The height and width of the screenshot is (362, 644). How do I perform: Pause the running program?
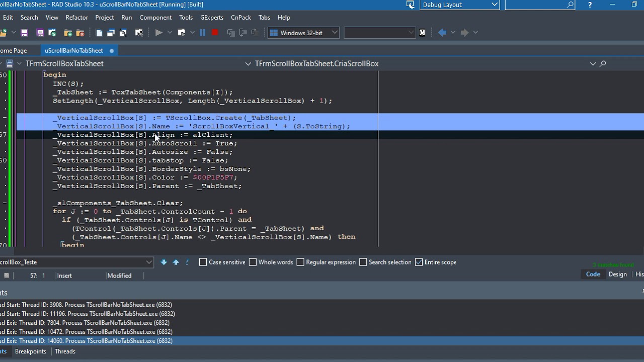coord(203,33)
